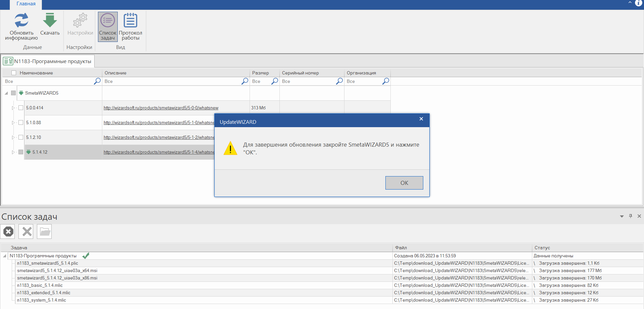Click the green checkmark beside N1183 task
644x309 pixels.
[86, 256]
